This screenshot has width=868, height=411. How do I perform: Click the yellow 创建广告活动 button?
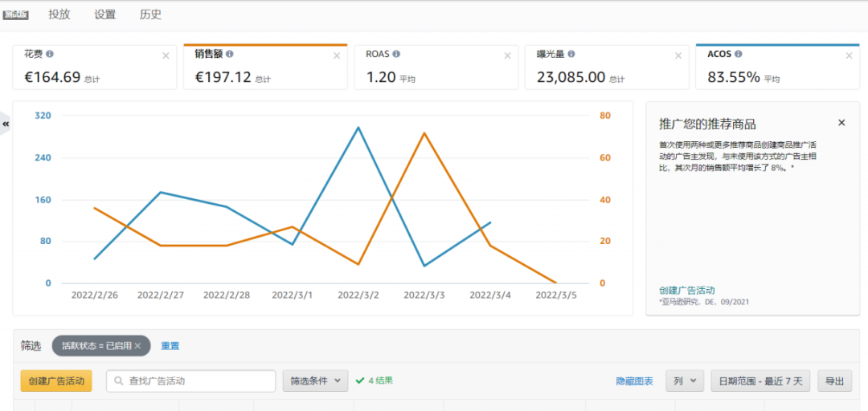[56, 380]
